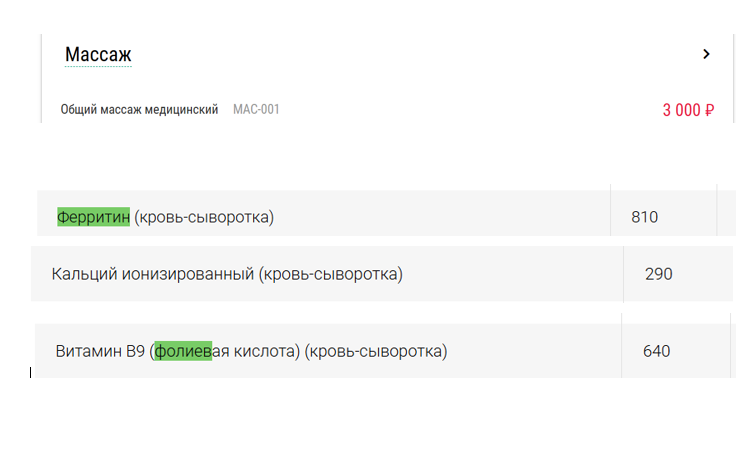Select the Общий массаж медицинский service name
The height and width of the screenshot is (451, 736).
point(139,109)
